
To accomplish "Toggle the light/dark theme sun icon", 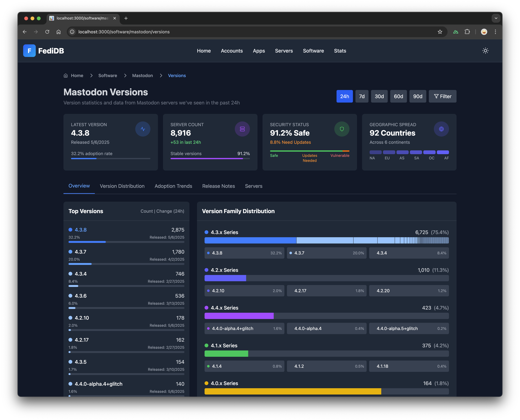I will point(485,51).
